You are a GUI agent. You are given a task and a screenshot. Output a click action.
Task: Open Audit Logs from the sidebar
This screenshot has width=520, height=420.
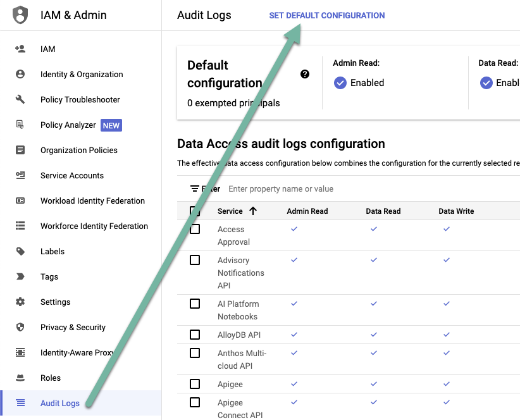click(x=60, y=403)
